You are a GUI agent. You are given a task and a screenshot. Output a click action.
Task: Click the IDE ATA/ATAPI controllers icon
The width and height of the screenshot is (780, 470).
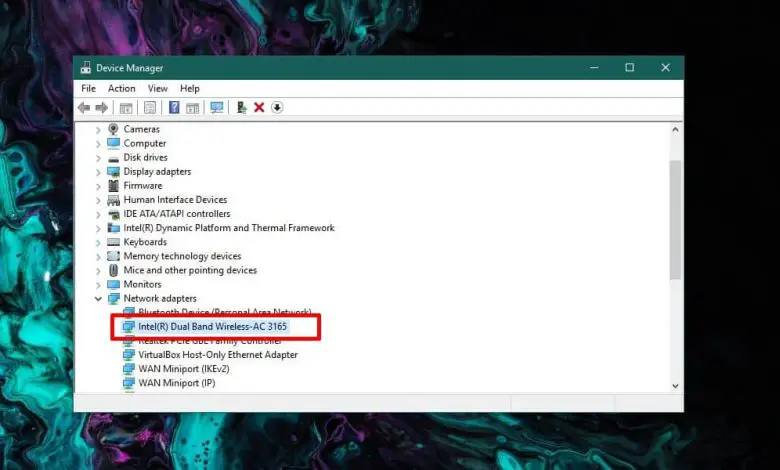coord(113,214)
